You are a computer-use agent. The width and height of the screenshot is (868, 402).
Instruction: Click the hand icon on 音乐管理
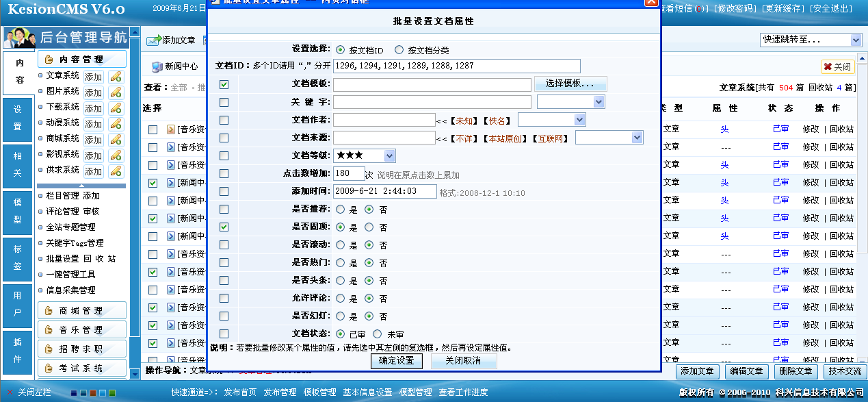point(49,330)
